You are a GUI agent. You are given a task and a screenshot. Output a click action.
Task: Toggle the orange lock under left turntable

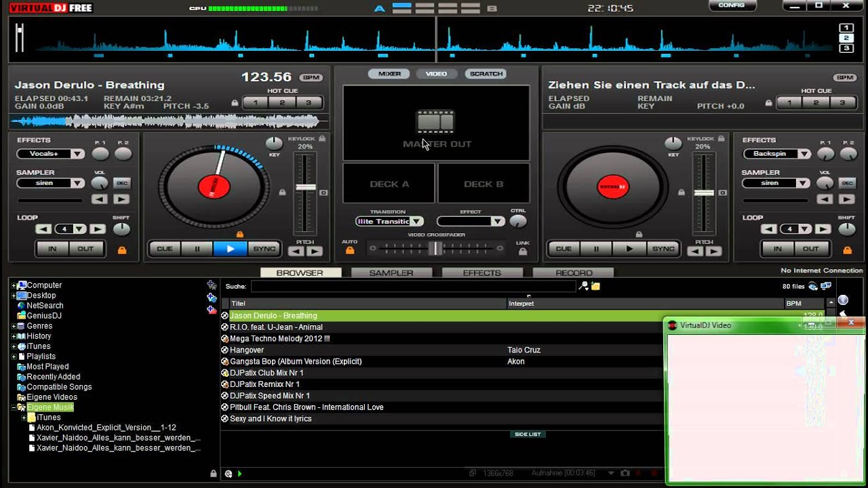pyautogui.click(x=239, y=235)
